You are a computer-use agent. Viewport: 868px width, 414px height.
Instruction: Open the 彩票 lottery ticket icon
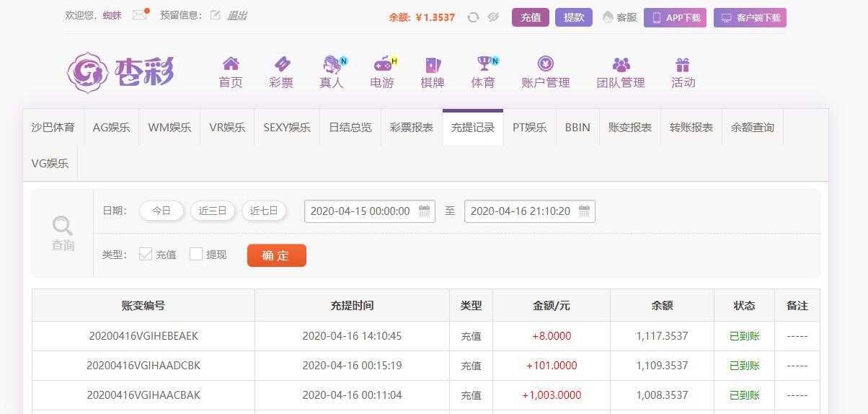(281, 64)
